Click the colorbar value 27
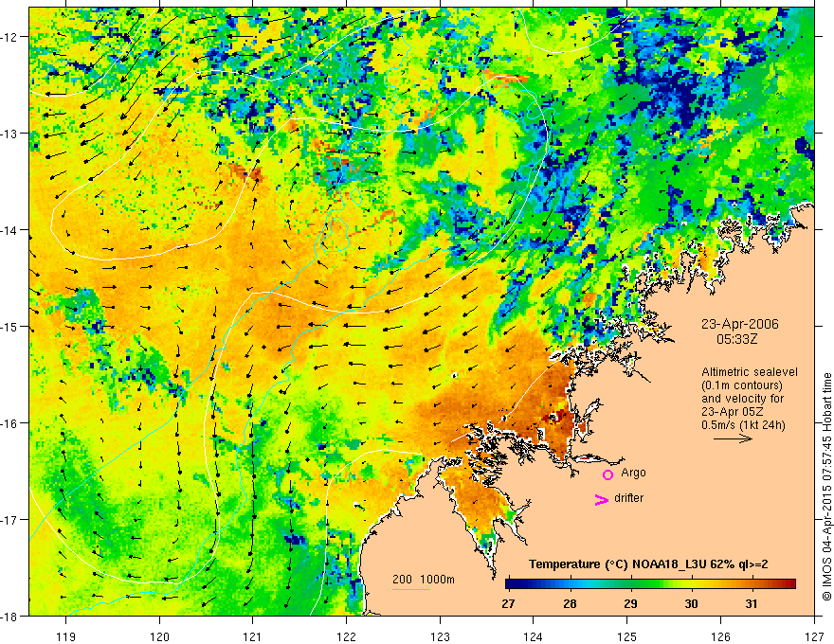 (x=508, y=603)
